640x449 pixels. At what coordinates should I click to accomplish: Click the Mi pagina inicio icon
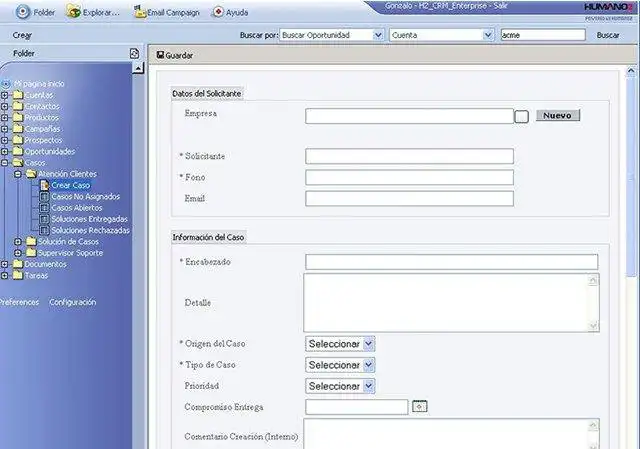click(6, 84)
